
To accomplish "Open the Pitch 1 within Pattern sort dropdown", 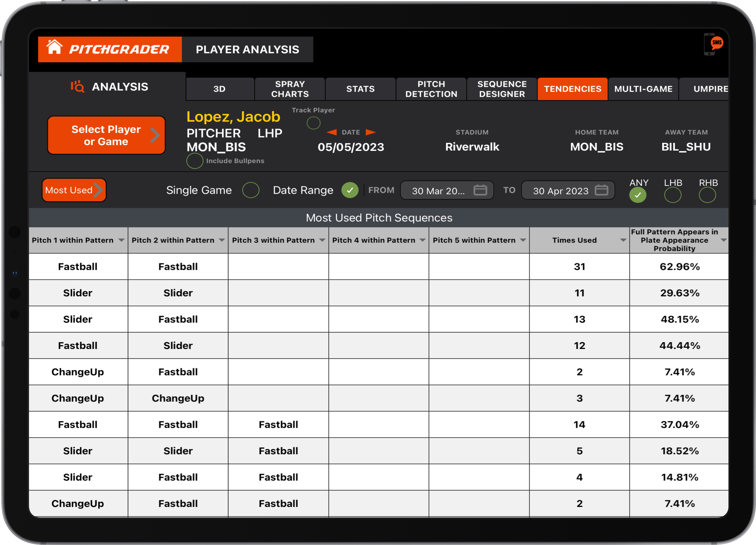I will (121, 240).
